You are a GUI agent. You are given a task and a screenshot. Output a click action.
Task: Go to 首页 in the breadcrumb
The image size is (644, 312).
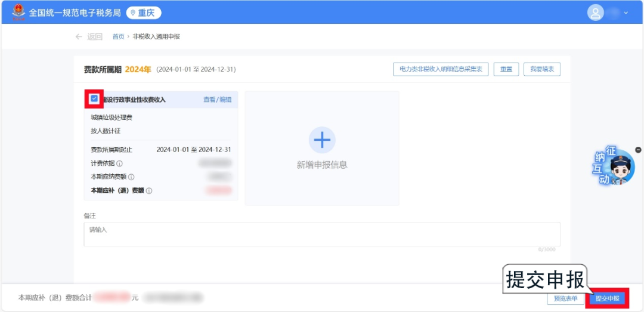click(x=118, y=36)
